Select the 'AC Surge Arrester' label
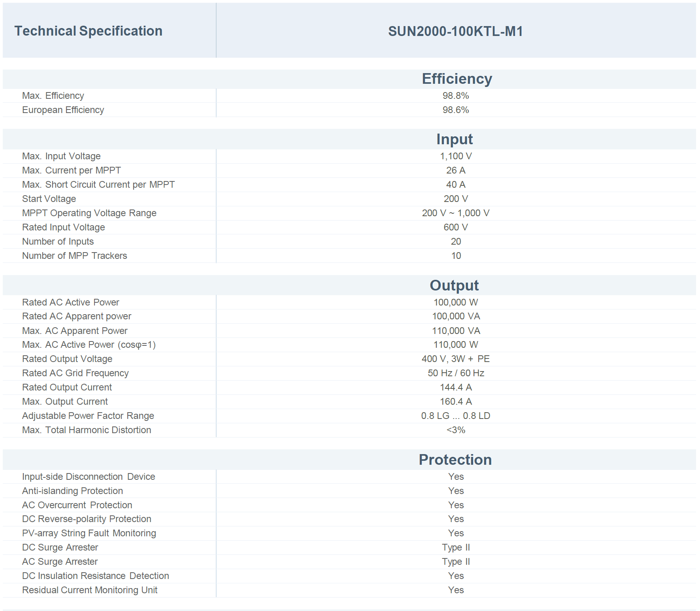 [x=60, y=562]
